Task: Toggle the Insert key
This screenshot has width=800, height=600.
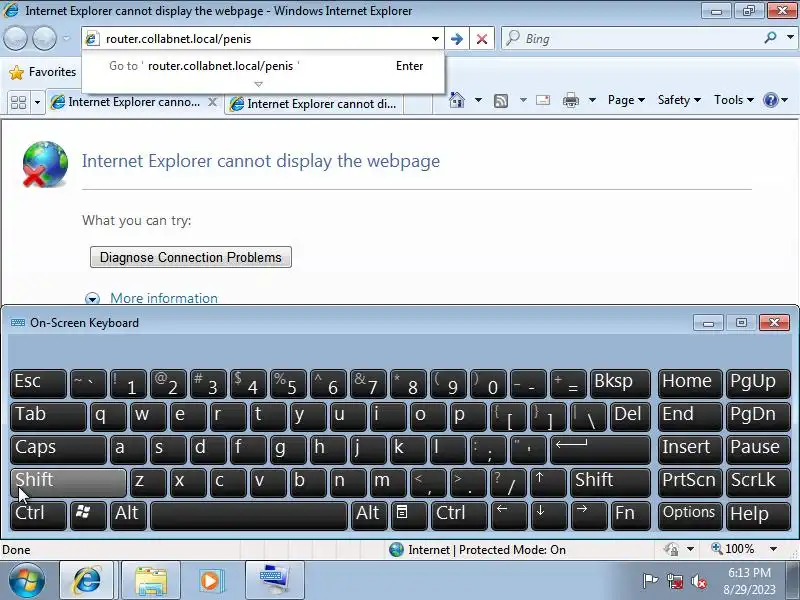Action: [x=690, y=449]
